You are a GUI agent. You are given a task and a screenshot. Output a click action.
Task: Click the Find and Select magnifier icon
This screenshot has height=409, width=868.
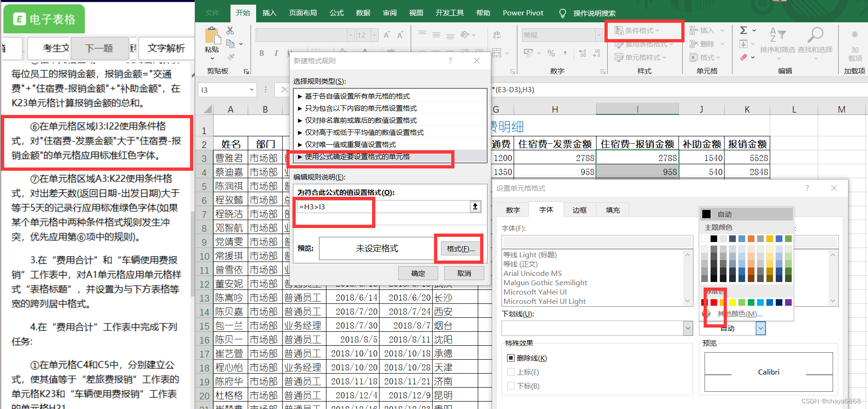pyautogui.click(x=815, y=35)
